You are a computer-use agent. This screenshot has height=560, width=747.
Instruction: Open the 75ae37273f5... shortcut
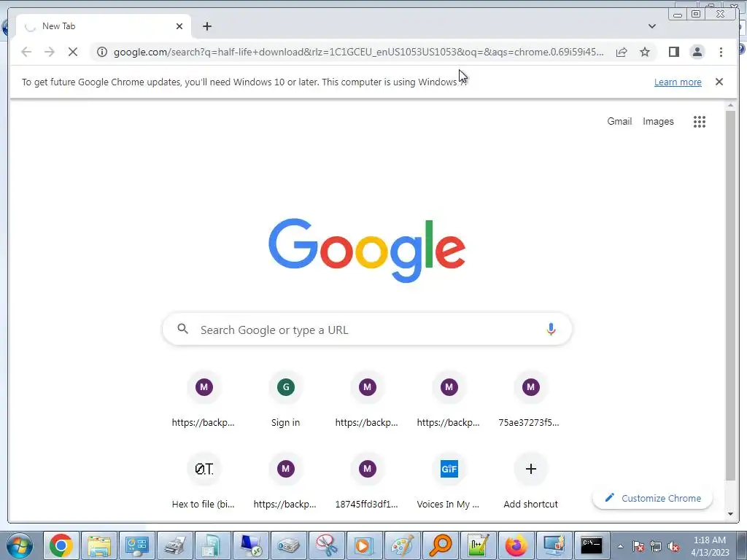pyautogui.click(x=530, y=400)
